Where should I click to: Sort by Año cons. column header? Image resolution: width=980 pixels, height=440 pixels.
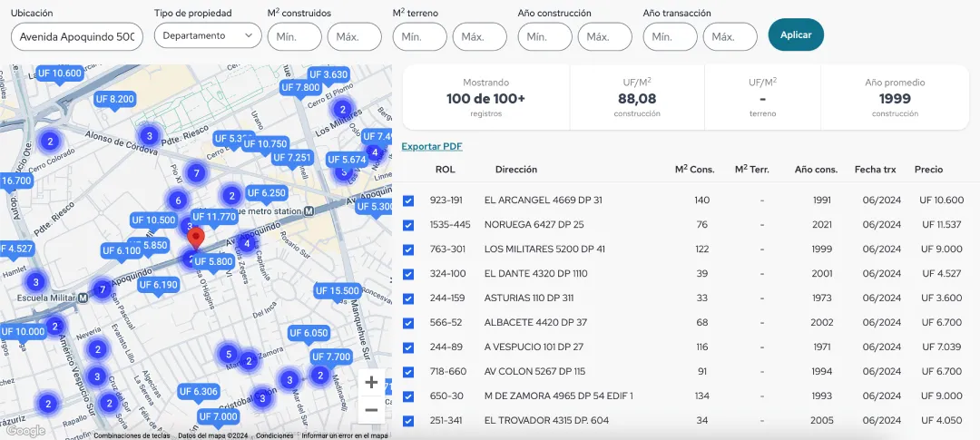tap(815, 170)
